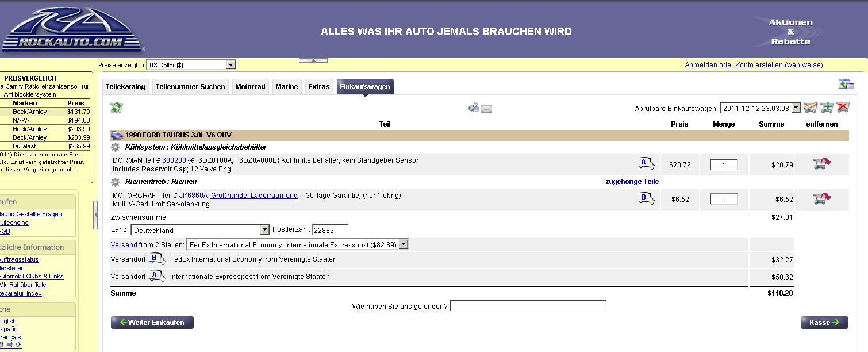Click truck B icon in FedEx Versandort row
The image size is (868, 352).
[158, 259]
